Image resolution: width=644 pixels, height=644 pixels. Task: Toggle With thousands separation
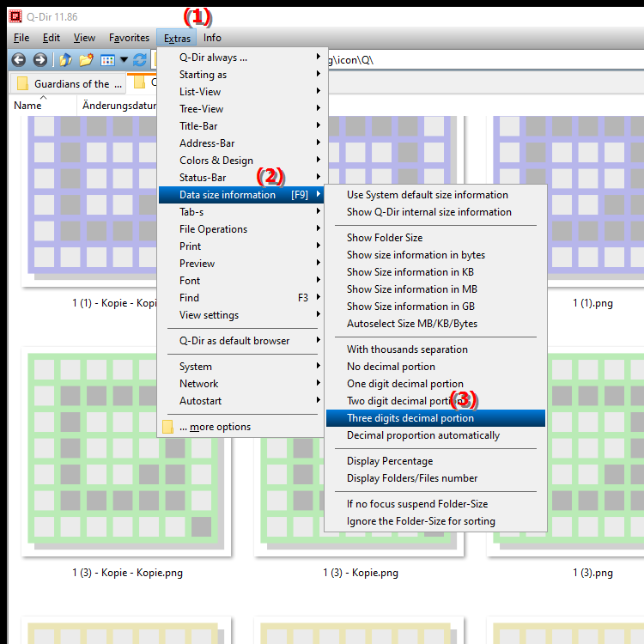[x=435, y=349]
